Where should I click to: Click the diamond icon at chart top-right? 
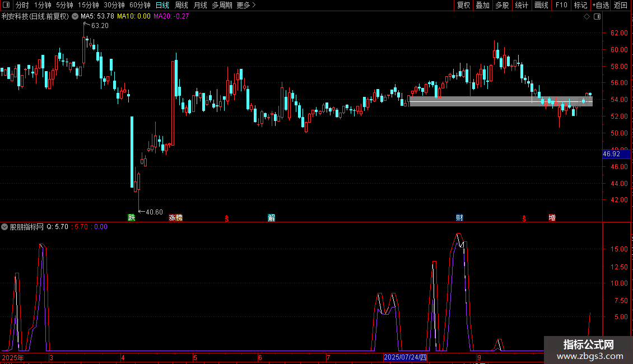pos(587,17)
